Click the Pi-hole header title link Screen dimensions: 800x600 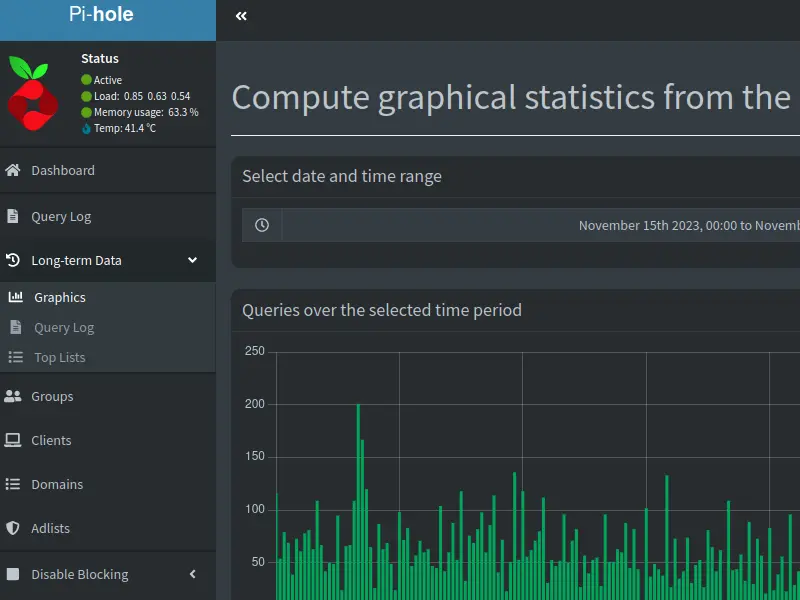[101, 15]
